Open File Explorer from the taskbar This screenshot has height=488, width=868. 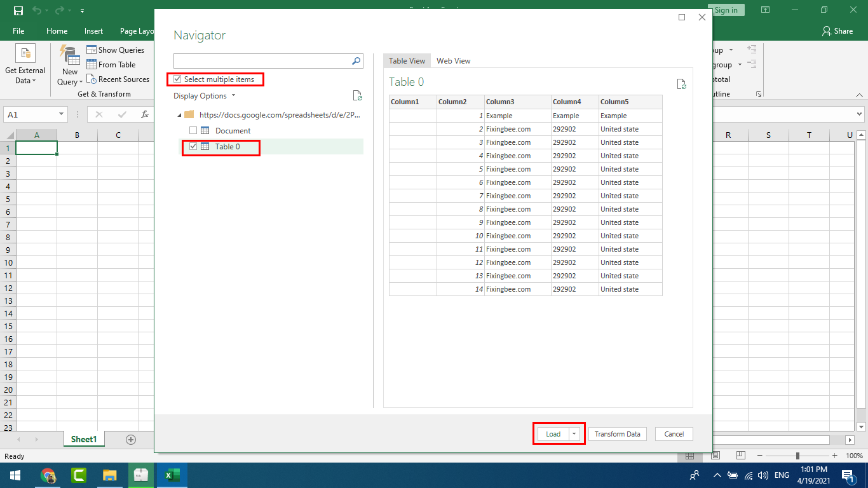pyautogui.click(x=110, y=475)
